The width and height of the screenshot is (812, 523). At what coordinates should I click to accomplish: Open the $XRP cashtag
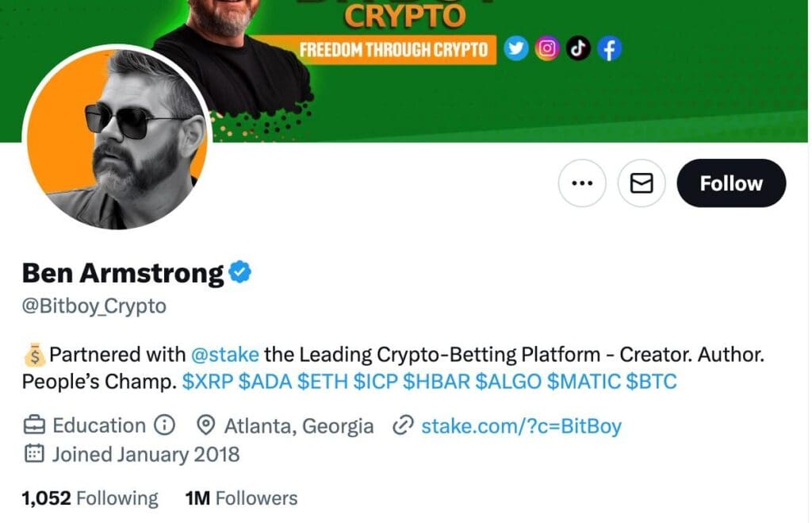pos(207,382)
